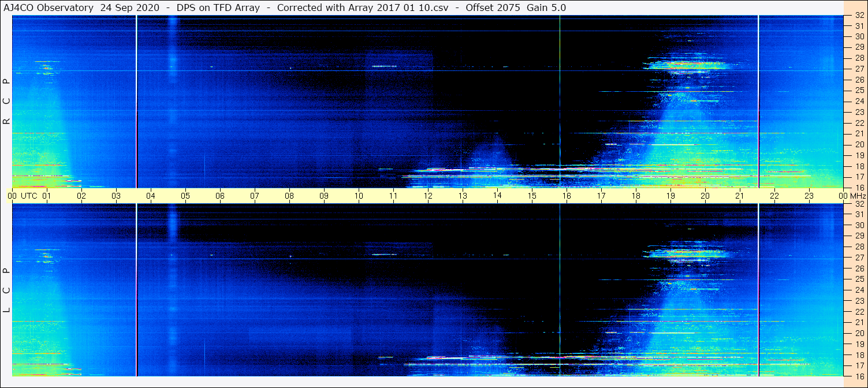Click the '08' hour tick label
This screenshot has width=868, height=388.
289,196
